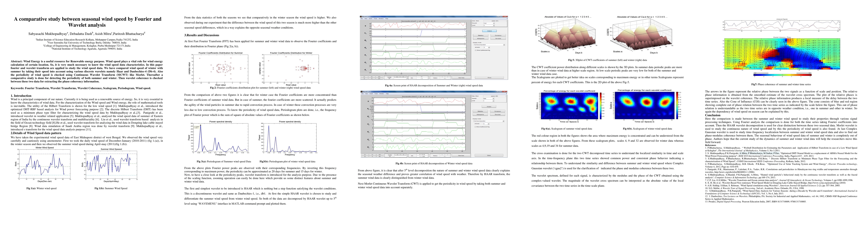The height and width of the screenshot is (246, 868).
Task: Click MATLAB icon in Fig 4b window title bar
Action: 362,92
